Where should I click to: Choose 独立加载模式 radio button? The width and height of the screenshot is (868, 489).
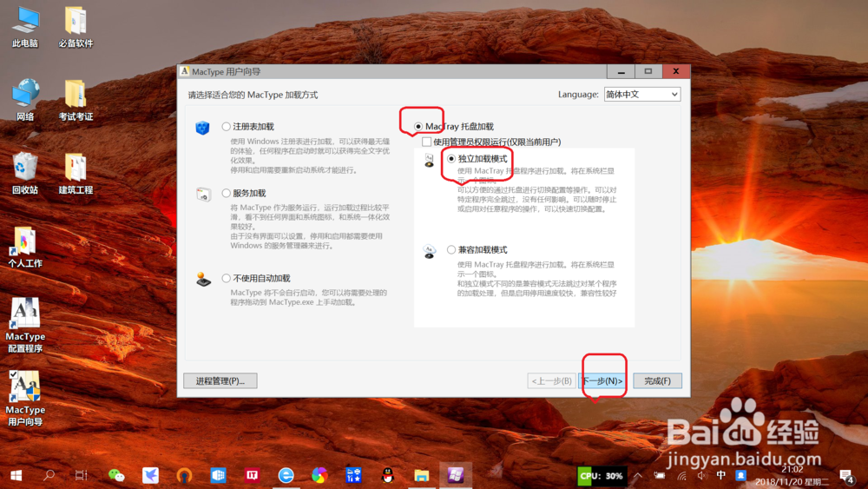[x=451, y=158]
